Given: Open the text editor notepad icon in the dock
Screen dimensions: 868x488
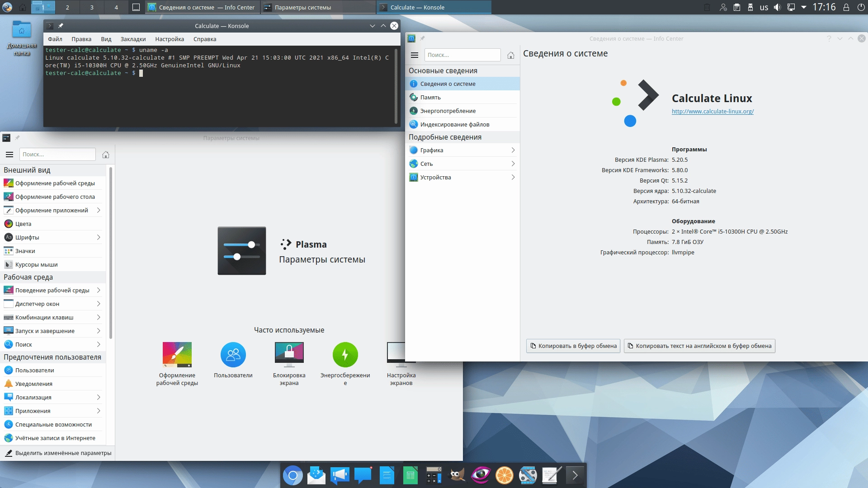Looking at the screenshot, I should (x=551, y=475).
